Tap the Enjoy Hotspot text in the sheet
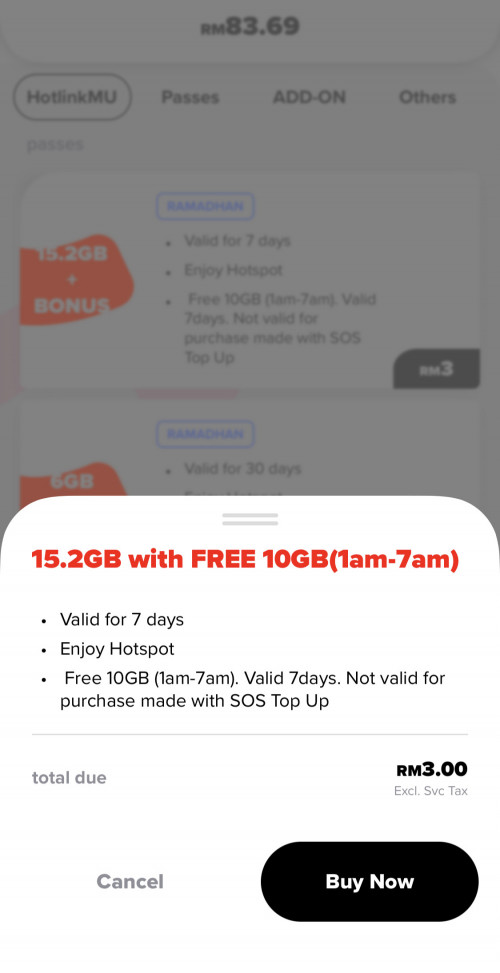 [x=117, y=649]
